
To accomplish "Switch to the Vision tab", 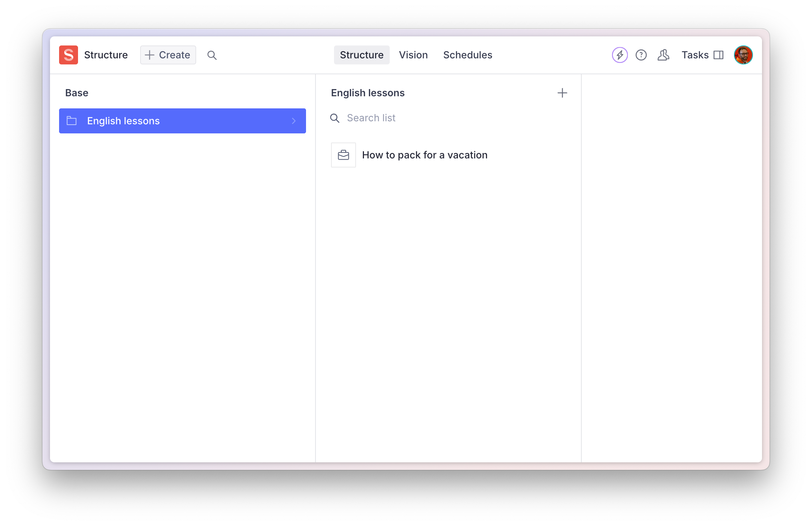I will tap(413, 55).
